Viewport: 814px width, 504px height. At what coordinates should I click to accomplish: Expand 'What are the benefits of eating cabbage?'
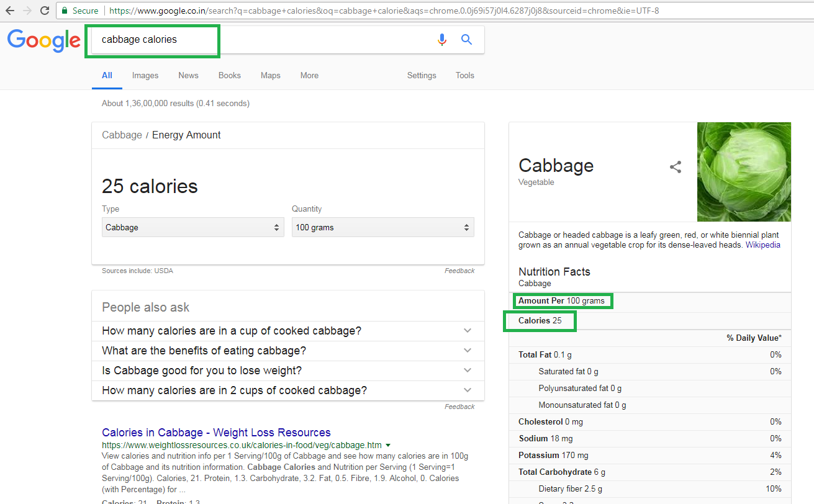288,351
